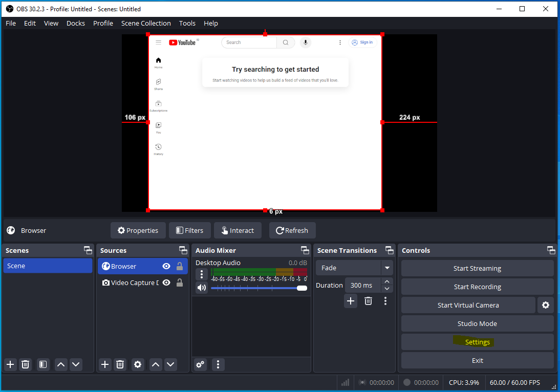Open virtual camera settings gear

click(x=546, y=305)
